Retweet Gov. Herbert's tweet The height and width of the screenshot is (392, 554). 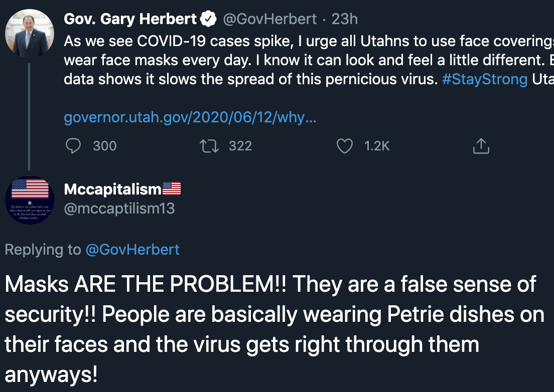point(206,146)
